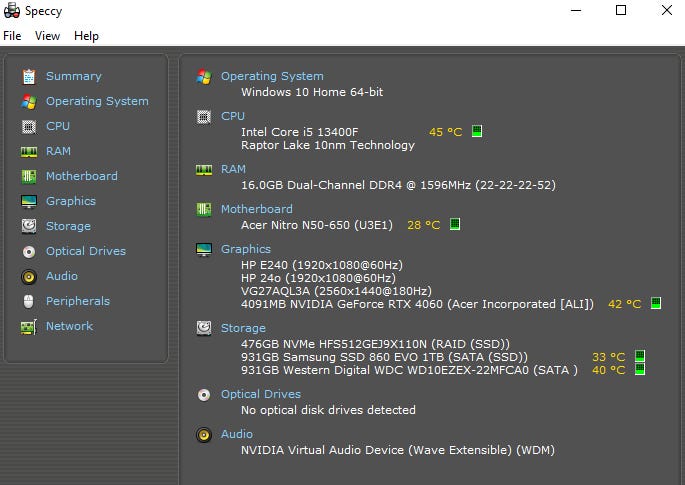Select Operating System in the sidebar
685x485 pixels.
tap(97, 101)
